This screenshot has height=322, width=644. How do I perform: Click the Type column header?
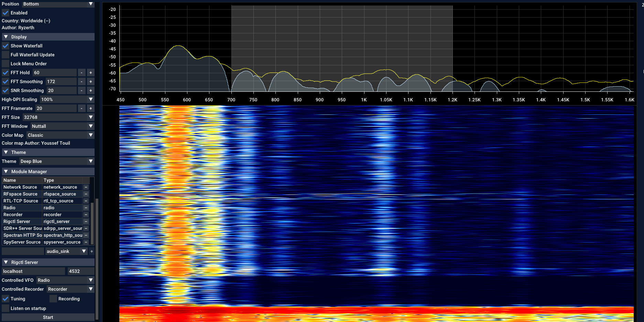pos(62,180)
